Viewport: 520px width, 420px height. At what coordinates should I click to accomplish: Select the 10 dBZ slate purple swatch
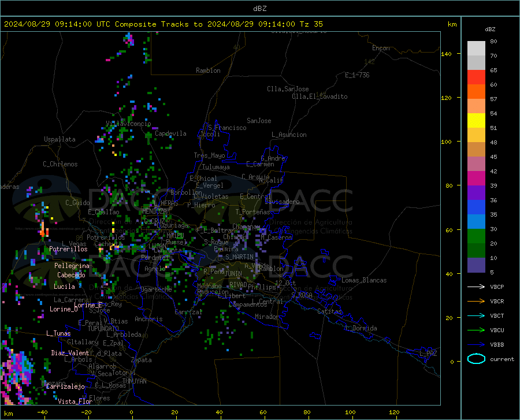point(476,265)
